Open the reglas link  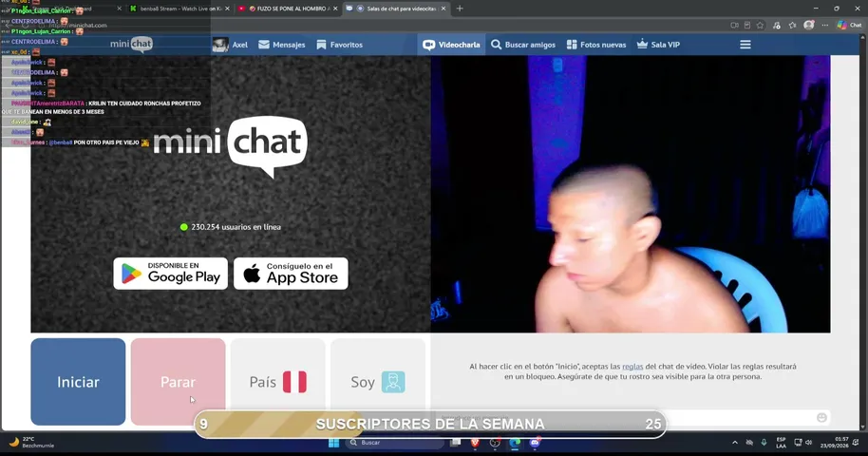[x=632, y=367]
